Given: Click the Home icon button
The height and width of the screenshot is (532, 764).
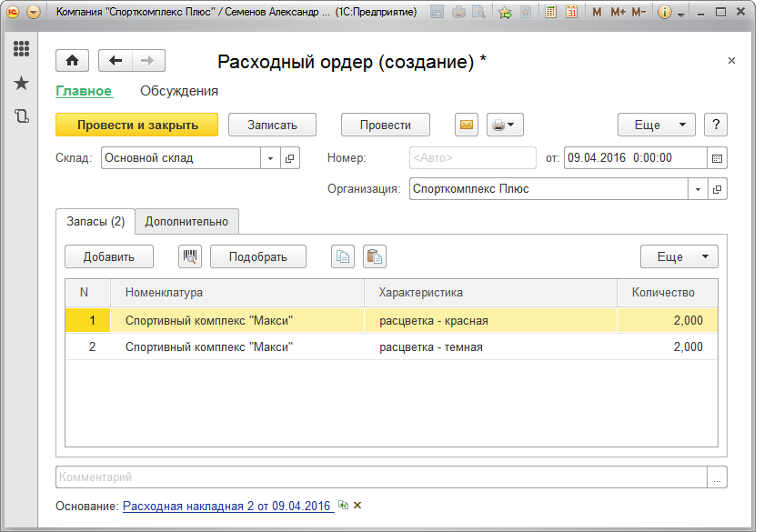Looking at the screenshot, I should (72, 60).
